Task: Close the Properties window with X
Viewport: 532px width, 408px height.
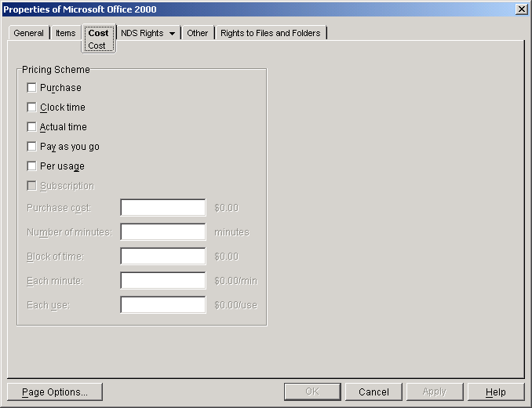Action: (x=521, y=9)
